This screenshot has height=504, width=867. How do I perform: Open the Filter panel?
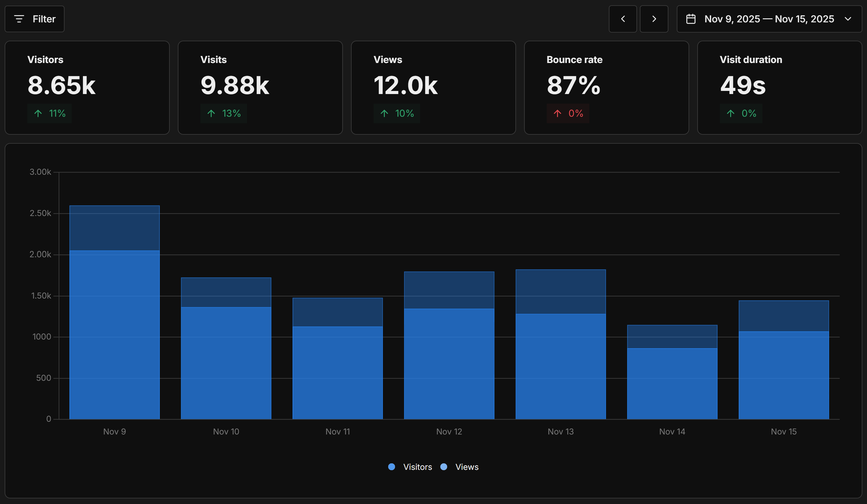[34, 19]
